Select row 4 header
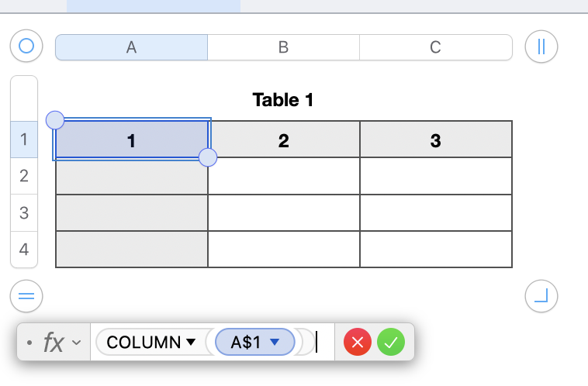 24,250
